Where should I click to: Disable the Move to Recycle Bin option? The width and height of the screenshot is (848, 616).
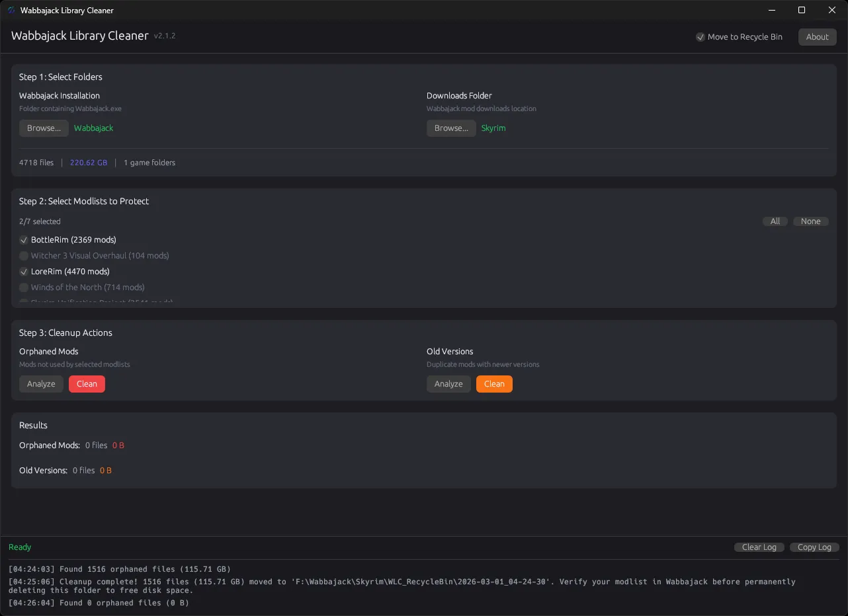pyautogui.click(x=700, y=37)
